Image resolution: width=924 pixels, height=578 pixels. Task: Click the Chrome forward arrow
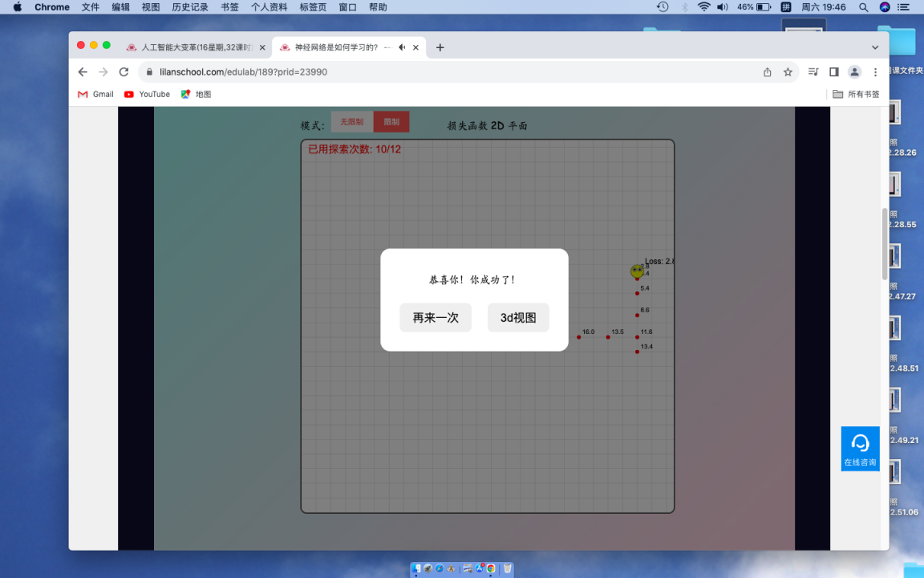pos(103,72)
